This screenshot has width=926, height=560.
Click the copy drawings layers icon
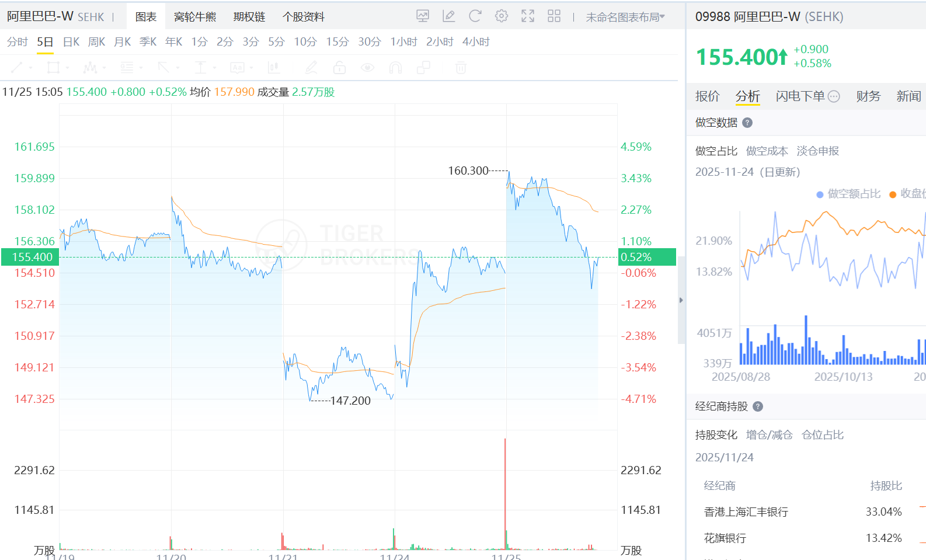coord(424,68)
